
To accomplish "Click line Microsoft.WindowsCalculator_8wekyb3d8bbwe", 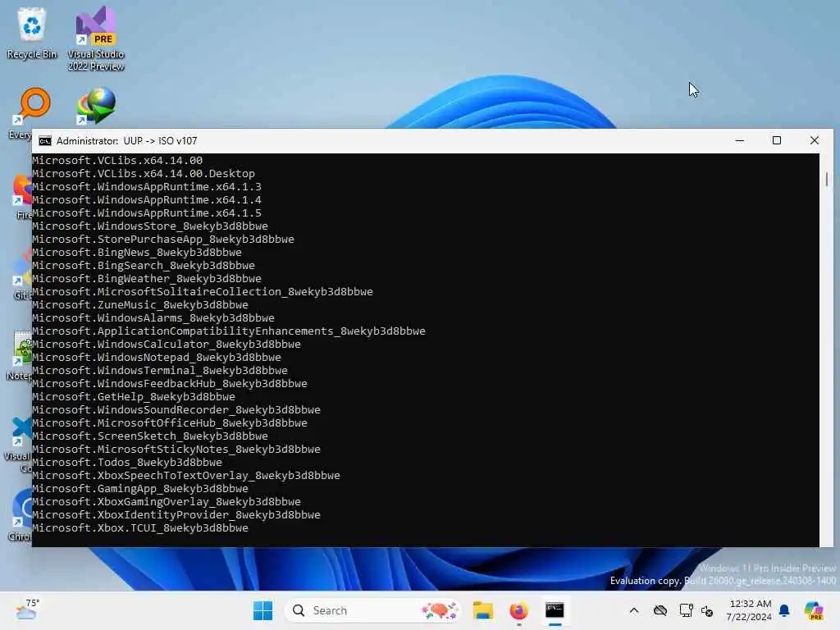I will (x=167, y=344).
